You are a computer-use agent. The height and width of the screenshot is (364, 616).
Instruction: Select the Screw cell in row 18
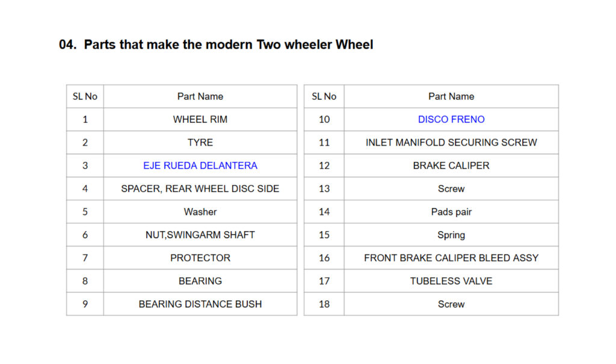click(x=451, y=304)
